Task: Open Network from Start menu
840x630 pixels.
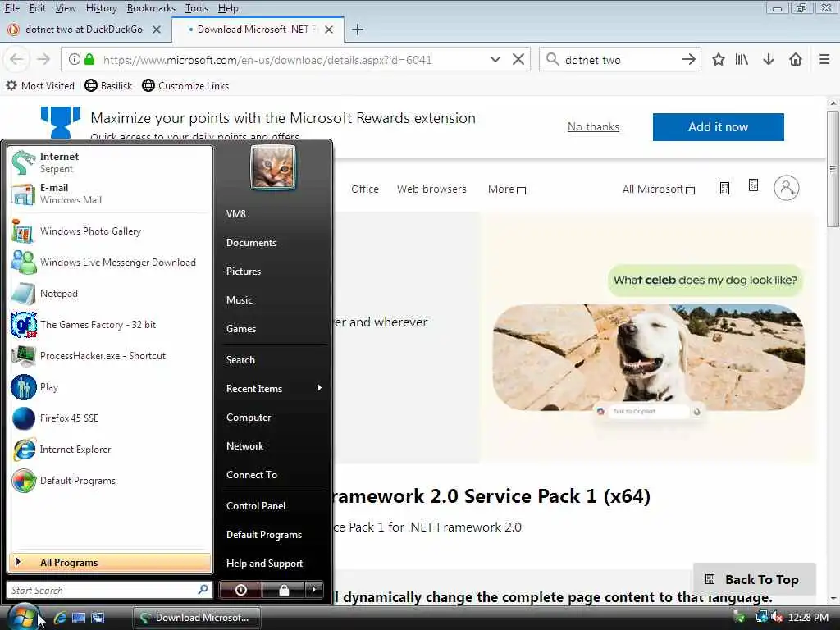Action: click(244, 446)
